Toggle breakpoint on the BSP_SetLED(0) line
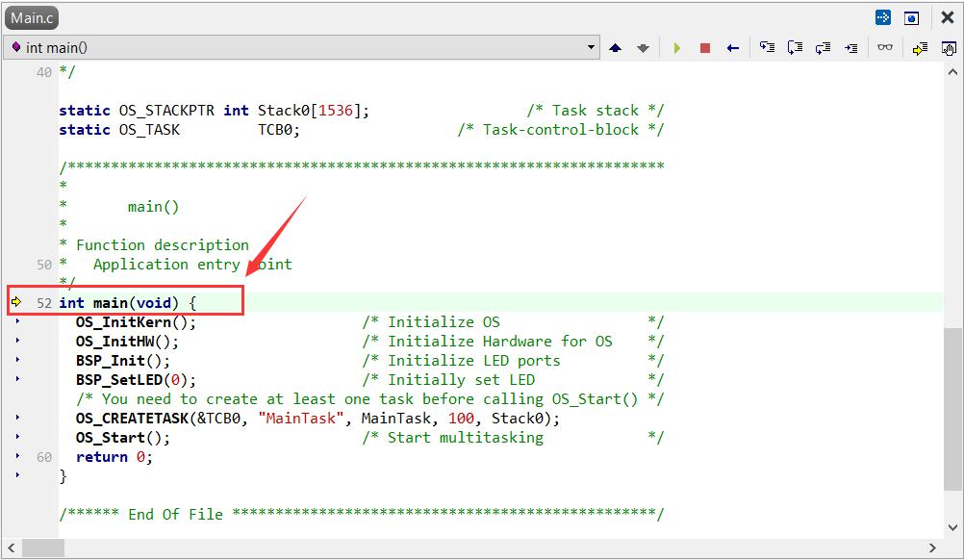The height and width of the screenshot is (560, 964). [17, 379]
